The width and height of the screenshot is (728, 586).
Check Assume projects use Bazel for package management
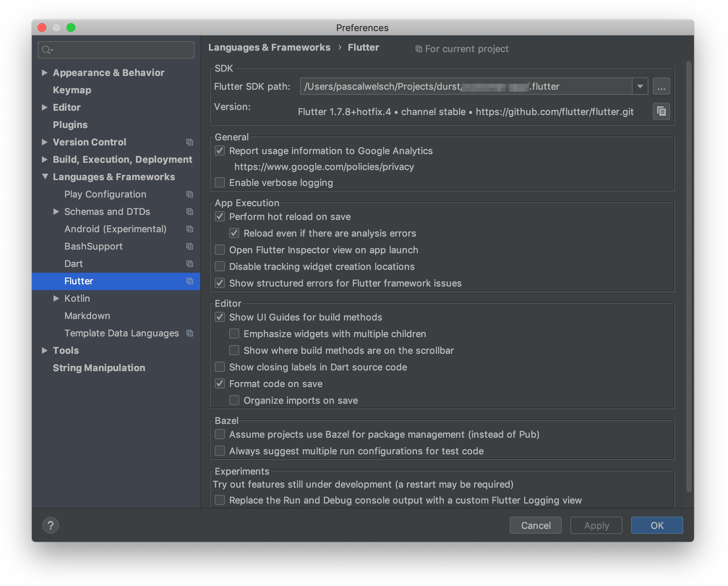pos(220,434)
